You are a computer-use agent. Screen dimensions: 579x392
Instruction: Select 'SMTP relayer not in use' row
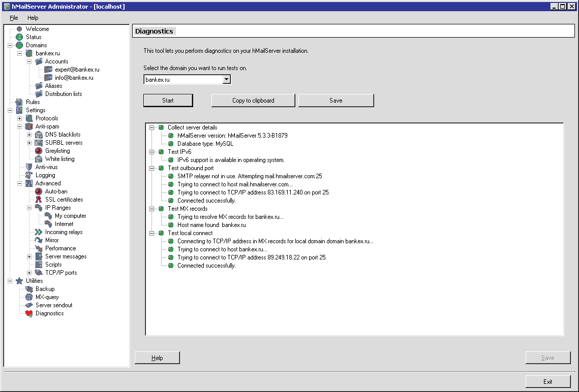click(250, 176)
